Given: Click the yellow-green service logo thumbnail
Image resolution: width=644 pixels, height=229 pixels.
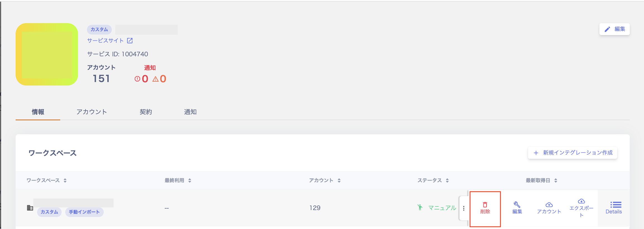Looking at the screenshot, I should pos(47,54).
